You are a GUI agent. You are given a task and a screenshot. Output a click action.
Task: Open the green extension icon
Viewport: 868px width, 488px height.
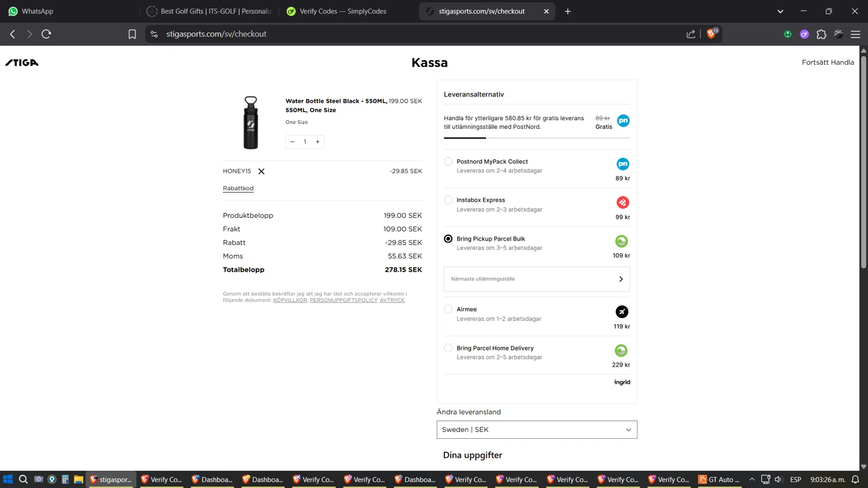(788, 34)
